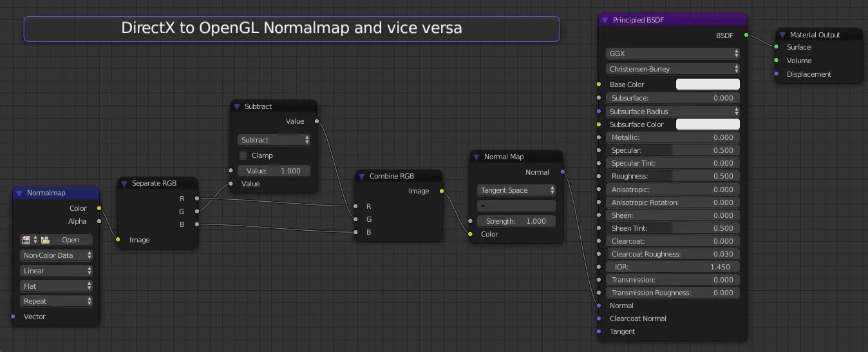The image size is (868, 352).
Task: Collapse the Principled BSDF node triangle
Action: pyautogui.click(x=605, y=20)
